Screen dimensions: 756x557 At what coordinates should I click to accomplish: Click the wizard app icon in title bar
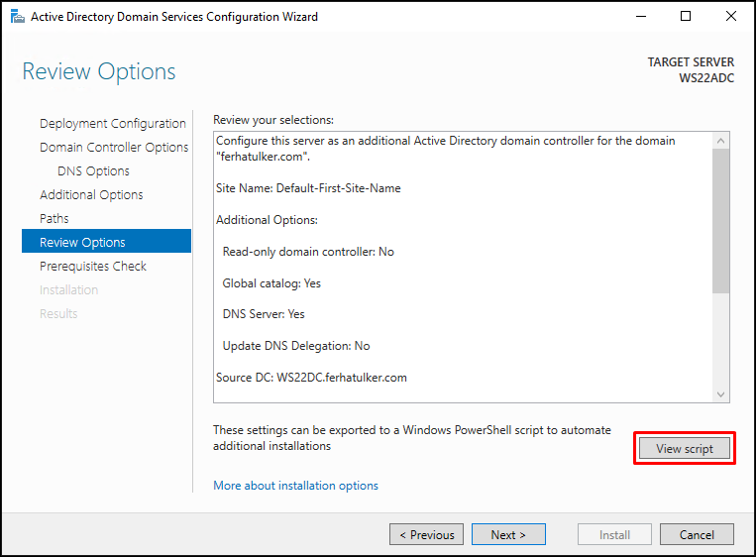coord(18,17)
